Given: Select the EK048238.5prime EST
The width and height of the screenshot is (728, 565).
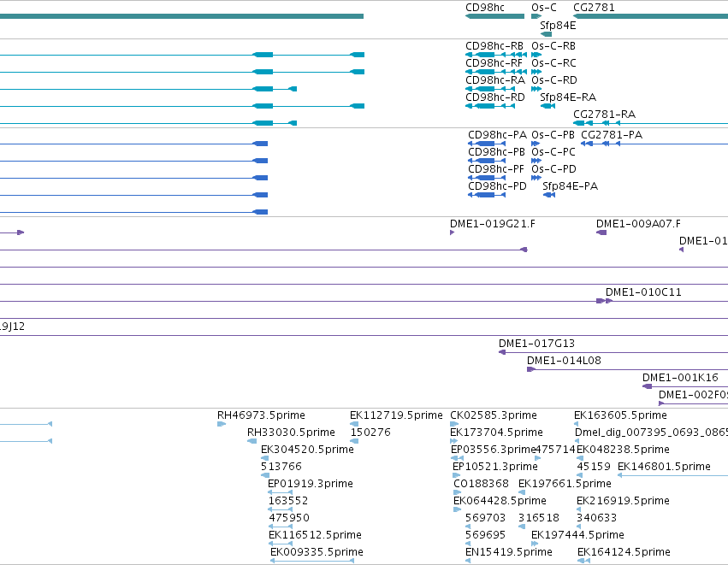Looking at the screenshot, I should (579, 458).
